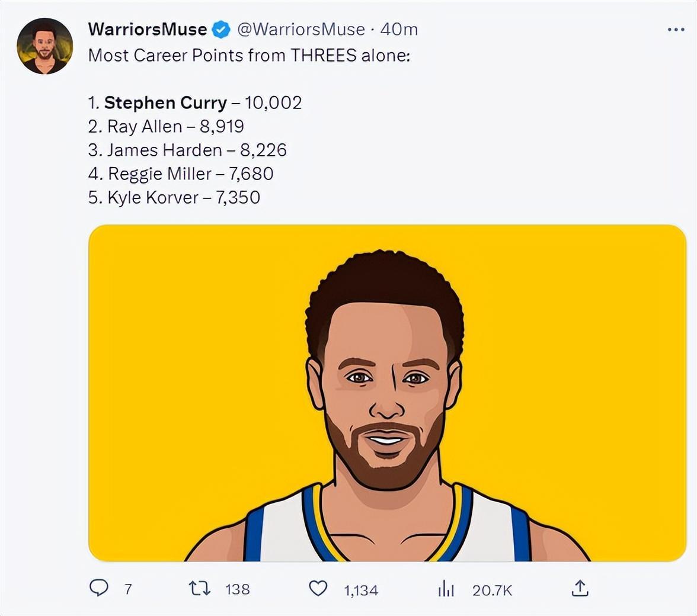Reply to the WarriorsMuse tweet

(x=99, y=588)
